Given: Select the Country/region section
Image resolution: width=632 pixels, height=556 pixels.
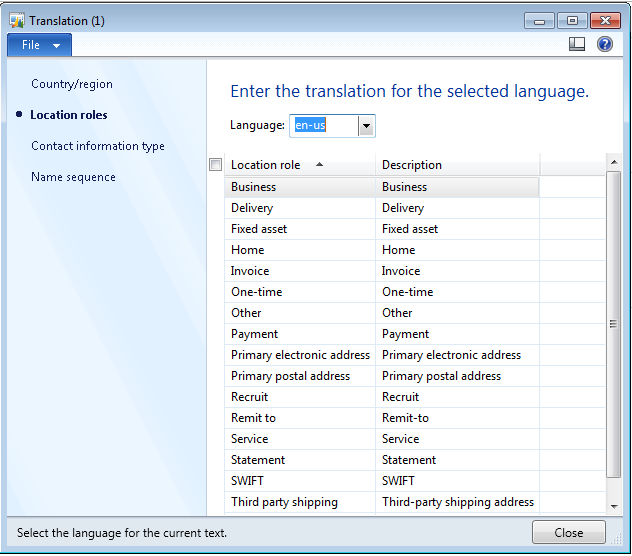Looking at the screenshot, I should pos(72,84).
